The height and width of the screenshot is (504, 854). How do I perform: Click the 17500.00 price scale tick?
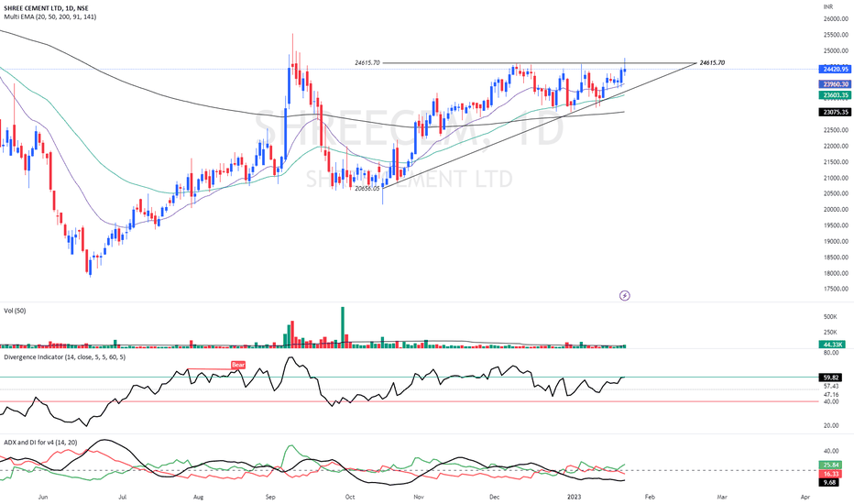[x=836, y=290]
